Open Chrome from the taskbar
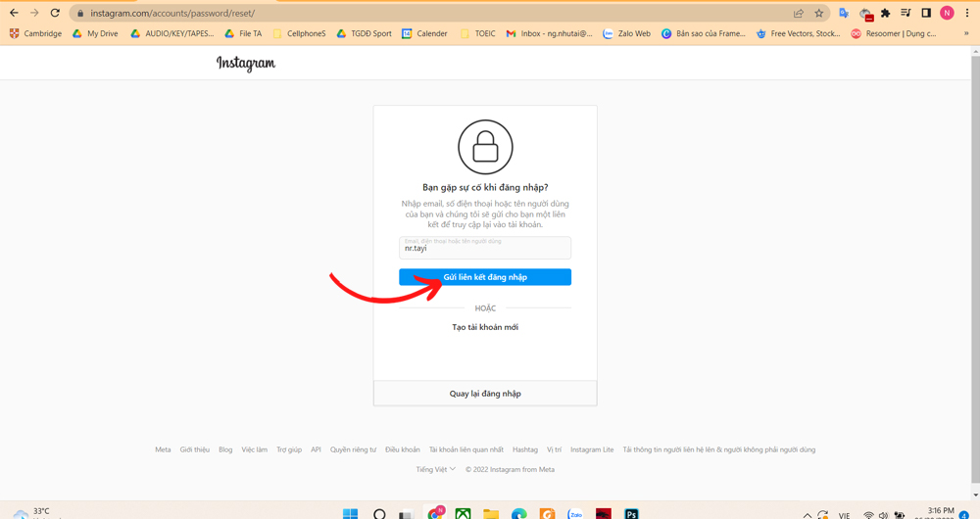Viewport: 980px width, 519px height. [435, 513]
